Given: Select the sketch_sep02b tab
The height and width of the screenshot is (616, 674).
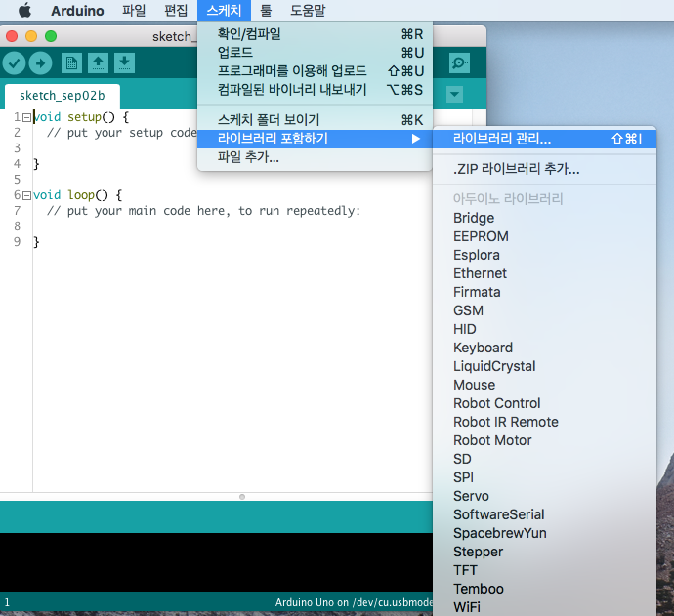Looking at the screenshot, I should (x=63, y=96).
